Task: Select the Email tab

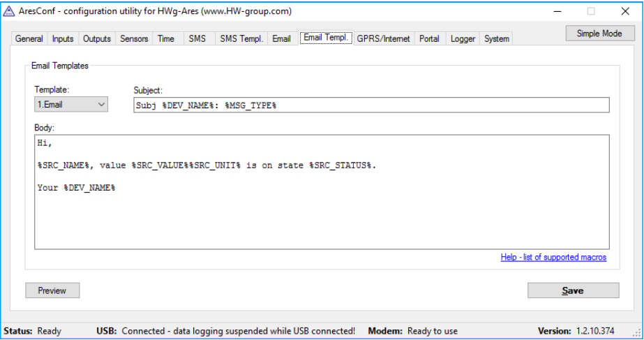Action: pos(281,39)
